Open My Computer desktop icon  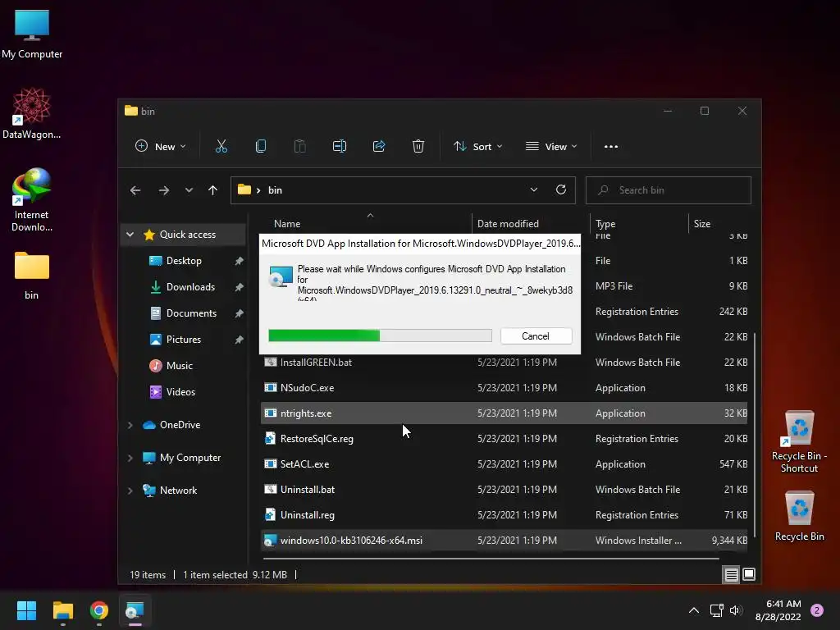click(x=32, y=34)
